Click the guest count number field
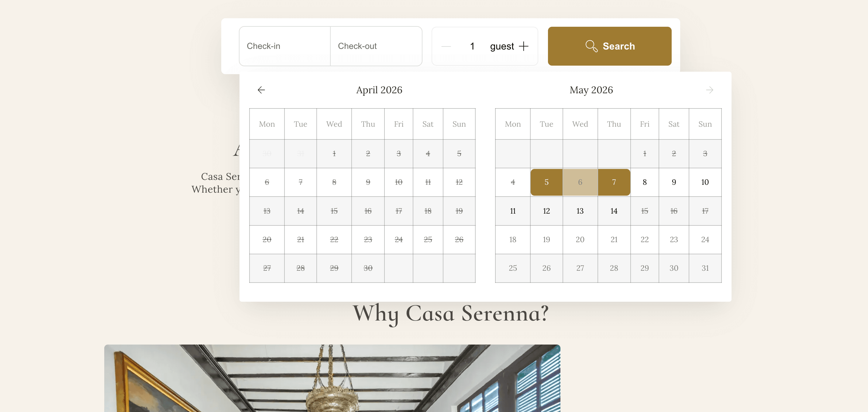868x412 pixels. (472, 46)
